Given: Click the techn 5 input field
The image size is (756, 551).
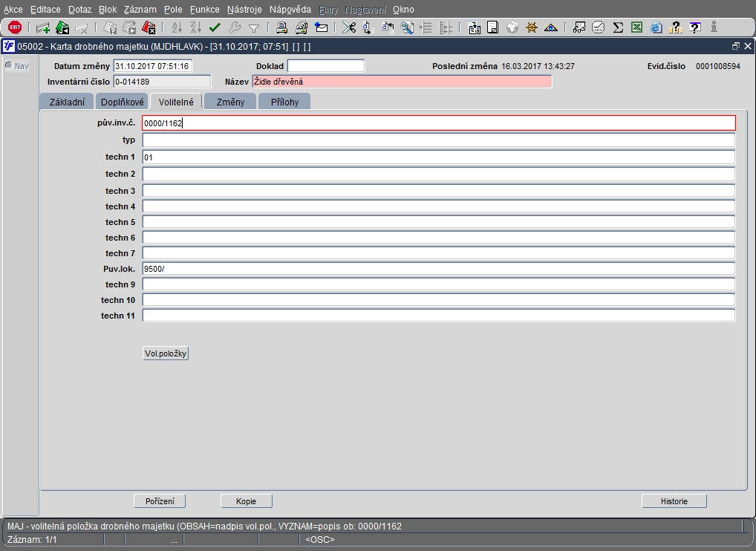Looking at the screenshot, I should tap(439, 222).
